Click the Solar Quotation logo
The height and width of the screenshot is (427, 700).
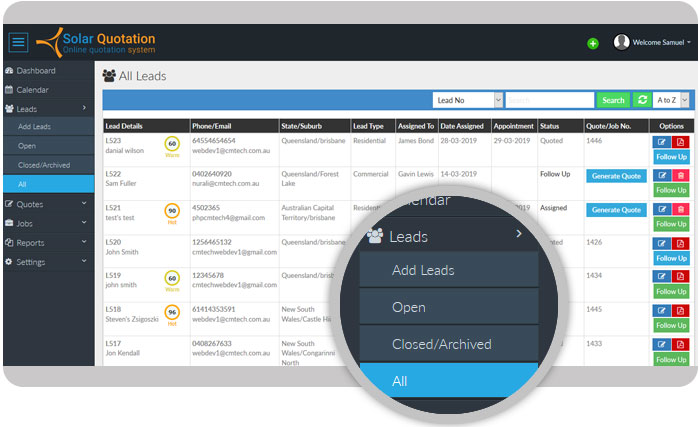(x=96, y=42)
